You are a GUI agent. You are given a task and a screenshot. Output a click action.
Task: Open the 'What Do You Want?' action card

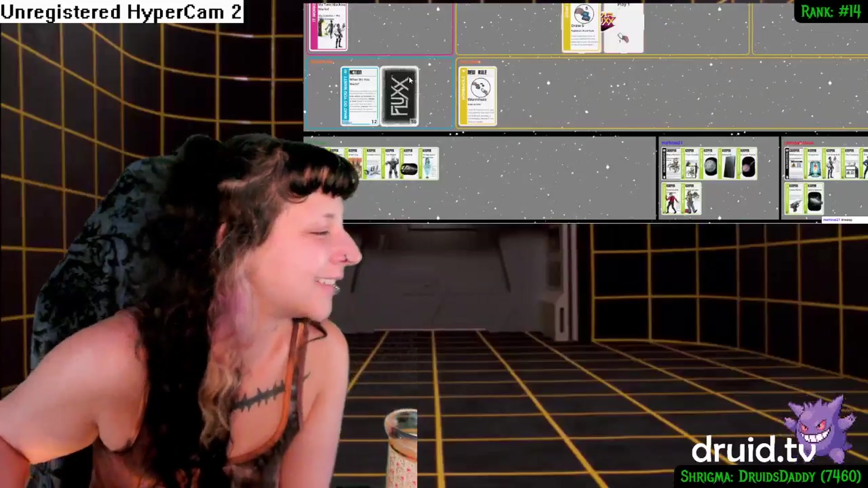coord(360,96)
